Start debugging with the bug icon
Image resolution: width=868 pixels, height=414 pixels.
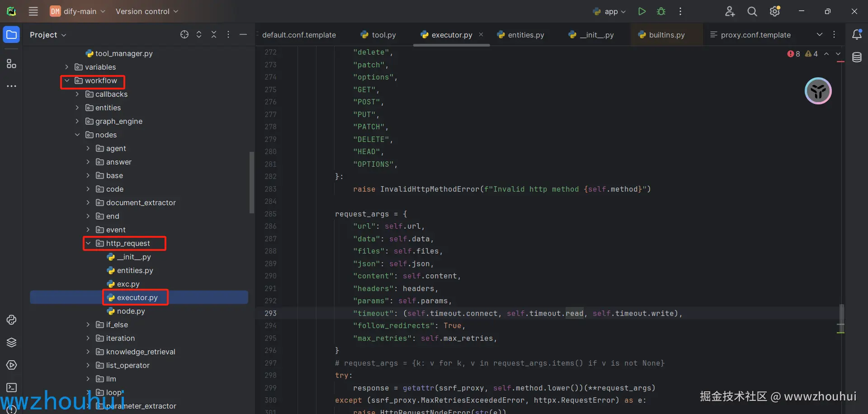[661, 11]
